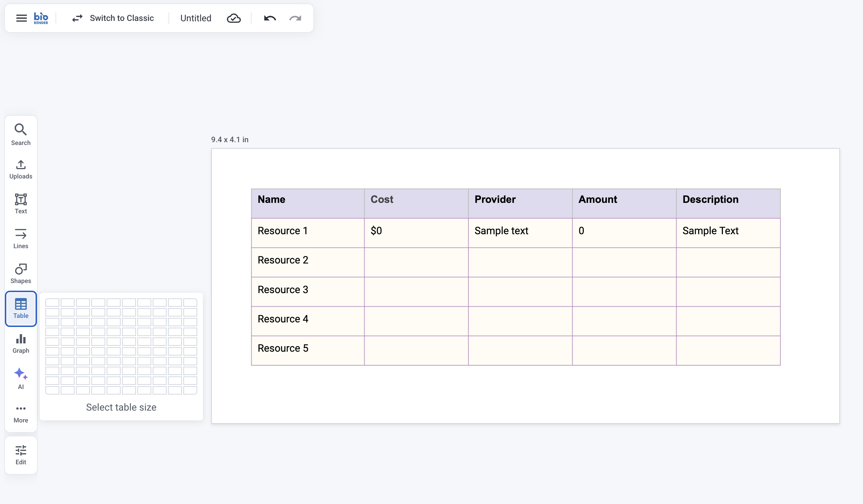Open the Uploads panel
863x504 pixels.
pos(21,169)
